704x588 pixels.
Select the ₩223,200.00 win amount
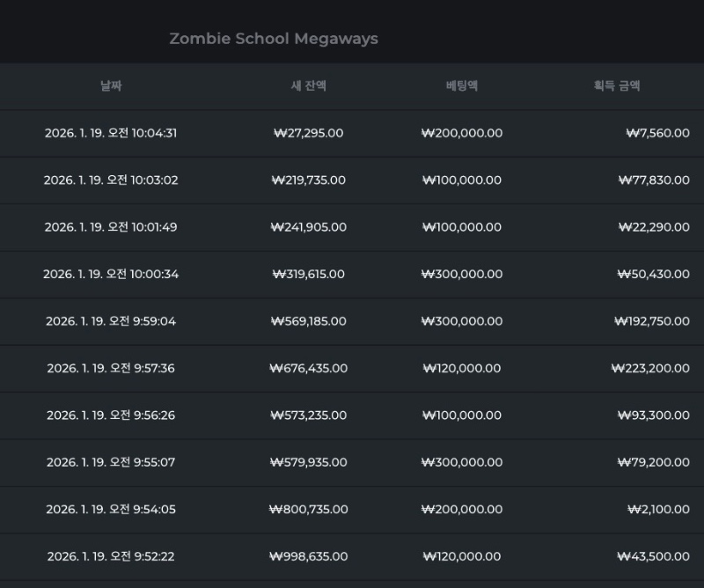tap(650, 368)
